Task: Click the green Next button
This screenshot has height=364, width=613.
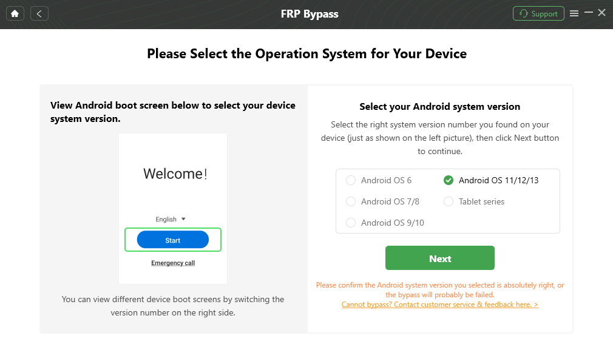Action: (x=439, y=258)
